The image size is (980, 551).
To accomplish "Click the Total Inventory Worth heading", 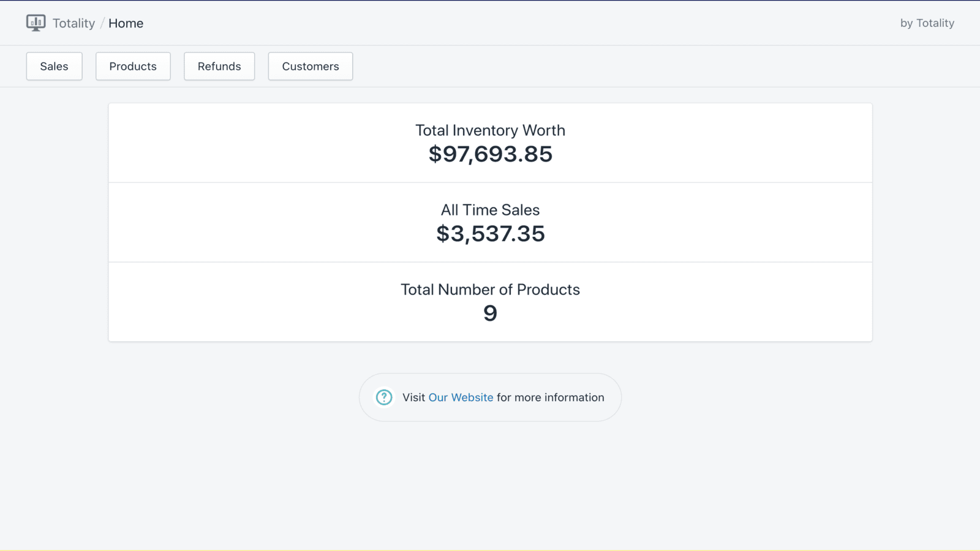I will pyautogui.click(x=490, y=130).
